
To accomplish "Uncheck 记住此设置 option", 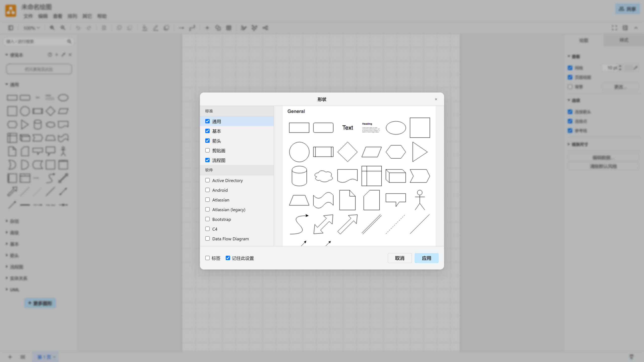I will point(228,258).
